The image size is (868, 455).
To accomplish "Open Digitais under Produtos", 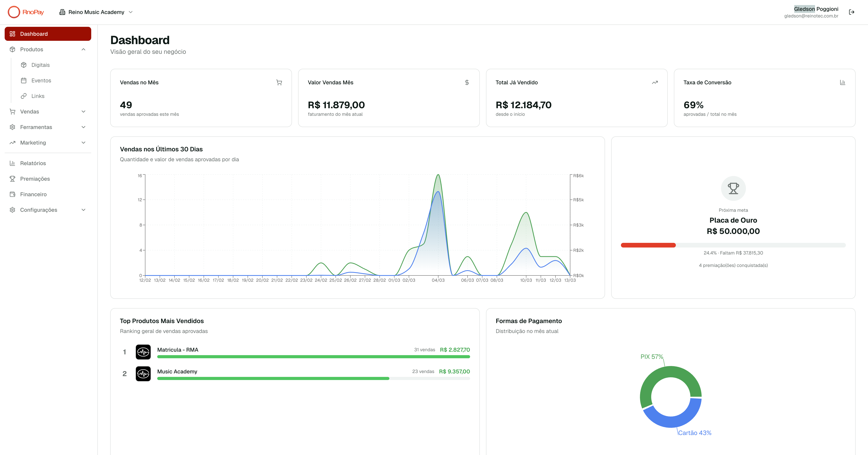I will [x=40, y=65].
